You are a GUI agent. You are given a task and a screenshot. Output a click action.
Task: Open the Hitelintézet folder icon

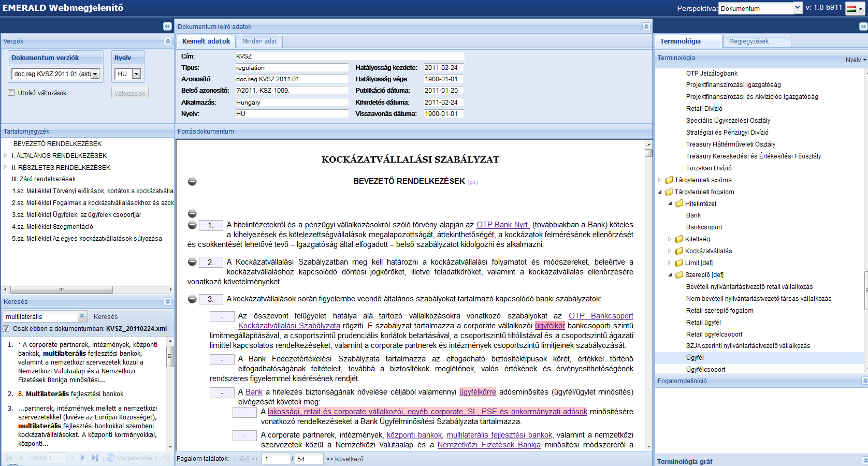point(679,203)
